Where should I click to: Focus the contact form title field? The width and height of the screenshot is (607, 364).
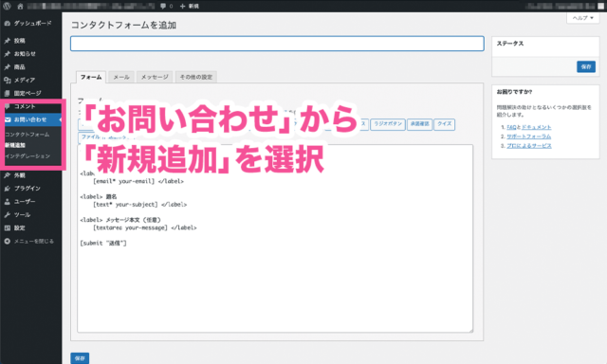click(277, 44)
